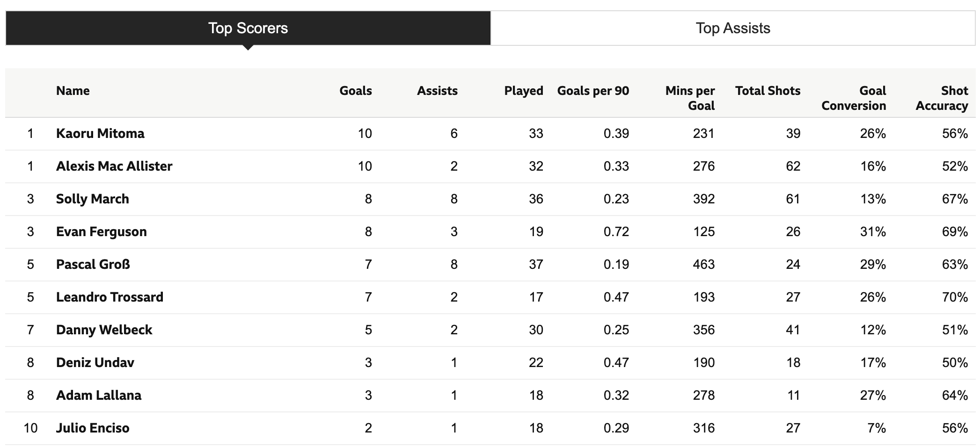Select Julio Enciso in the table
Image resolution: width=980 pixels, height=447 pixels.
coord(93,428)
